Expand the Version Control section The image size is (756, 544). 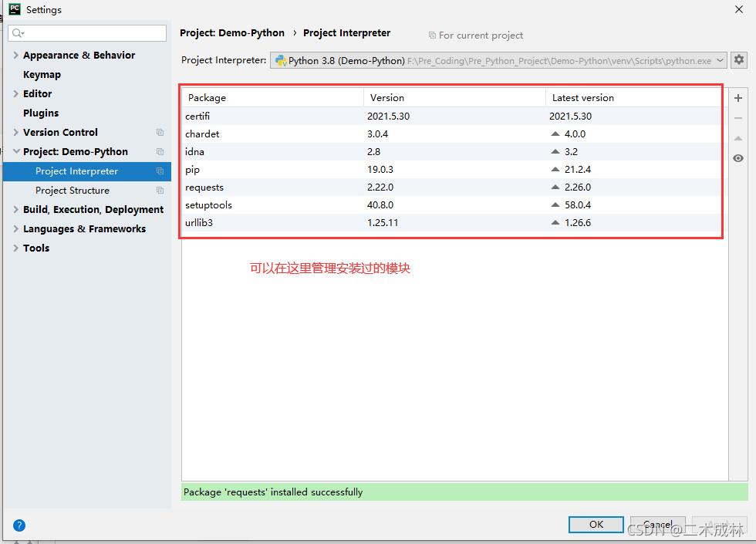click(16, 132)
